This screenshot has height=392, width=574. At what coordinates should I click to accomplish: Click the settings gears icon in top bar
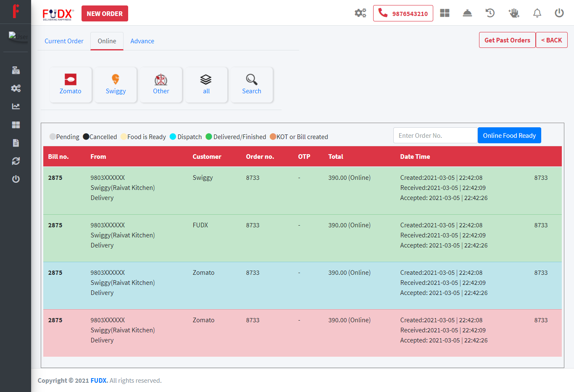[360, 13]
